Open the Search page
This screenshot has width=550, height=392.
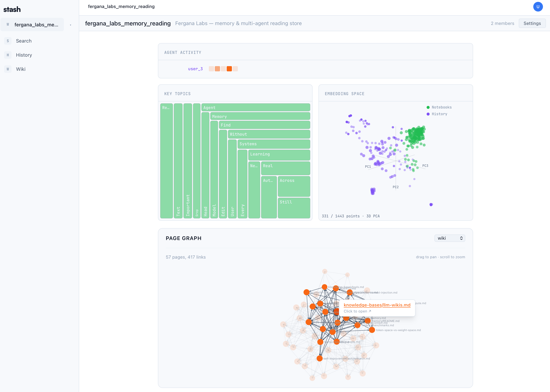coord(24,41)
